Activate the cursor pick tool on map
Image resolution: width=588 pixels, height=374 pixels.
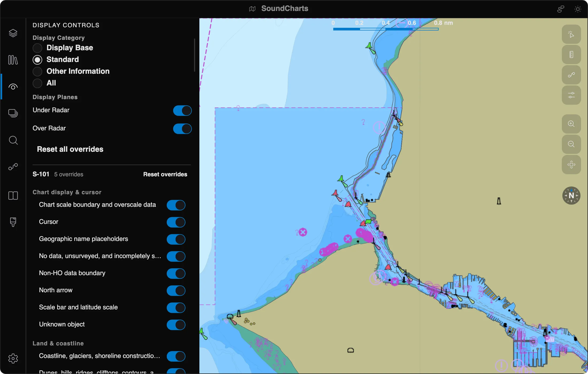pos(571,34)
